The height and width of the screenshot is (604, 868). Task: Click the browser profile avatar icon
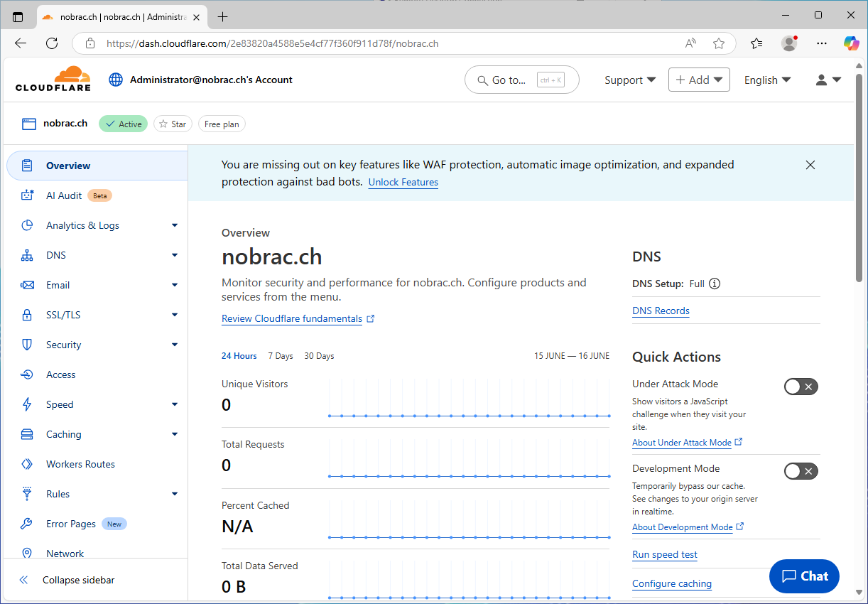(789, 43)
